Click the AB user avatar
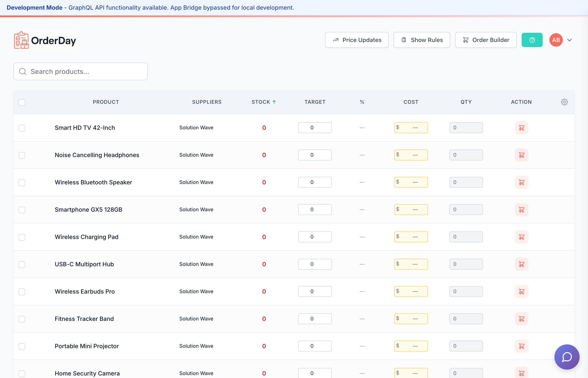Image resolution: width=588 pixels, height=378 pixels. (556, 40)
